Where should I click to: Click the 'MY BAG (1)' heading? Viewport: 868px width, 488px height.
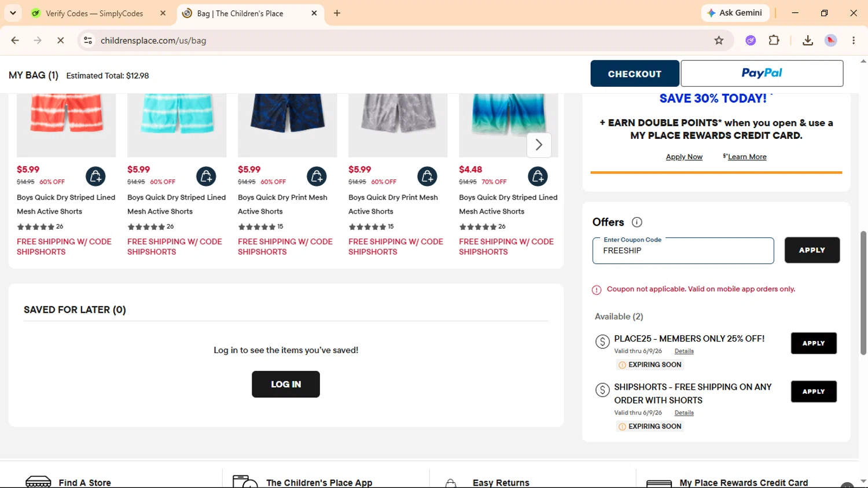[34, 75]
